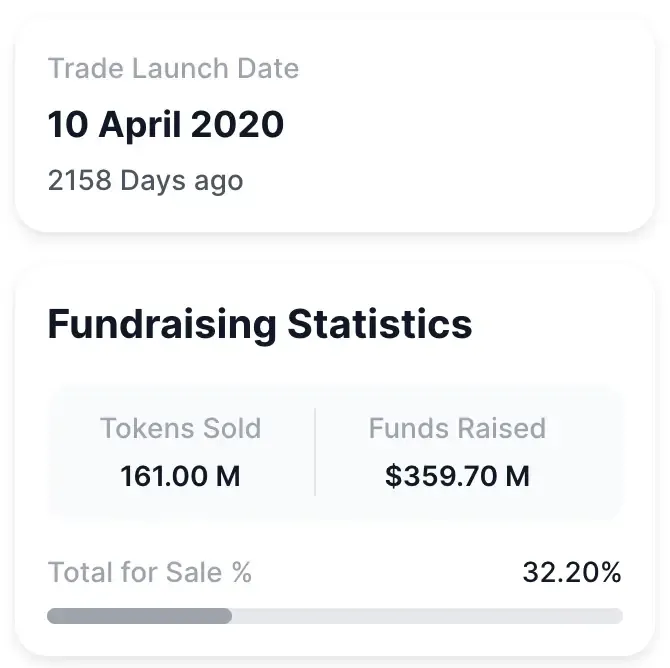Click the vertical divider between Tokens and Funds
This screenshot has width=670, height=668.
[x=315, y=452]
